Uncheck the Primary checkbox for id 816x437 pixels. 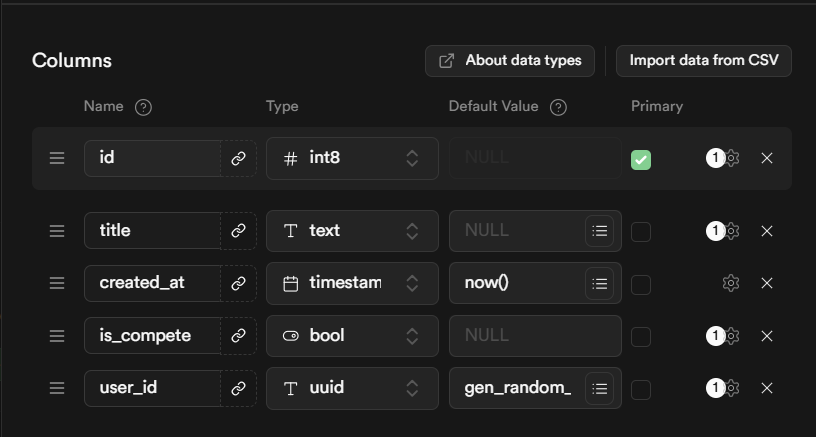click(641, 159)
